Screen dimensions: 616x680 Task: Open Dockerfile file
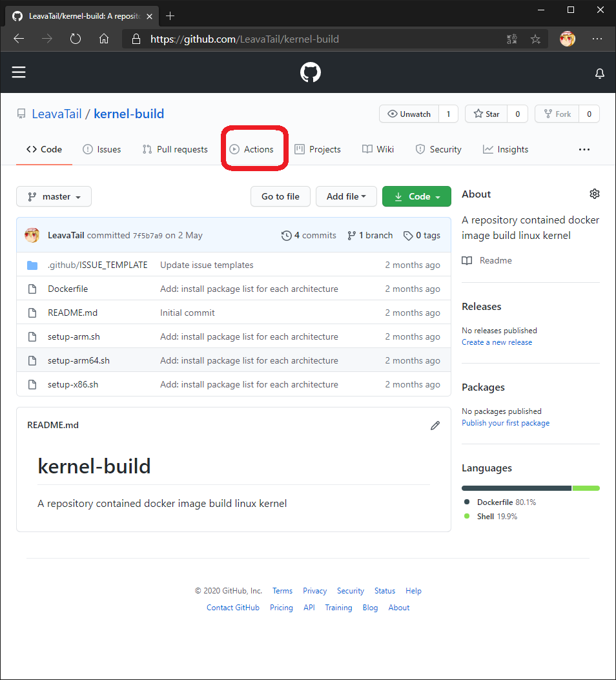68,289
